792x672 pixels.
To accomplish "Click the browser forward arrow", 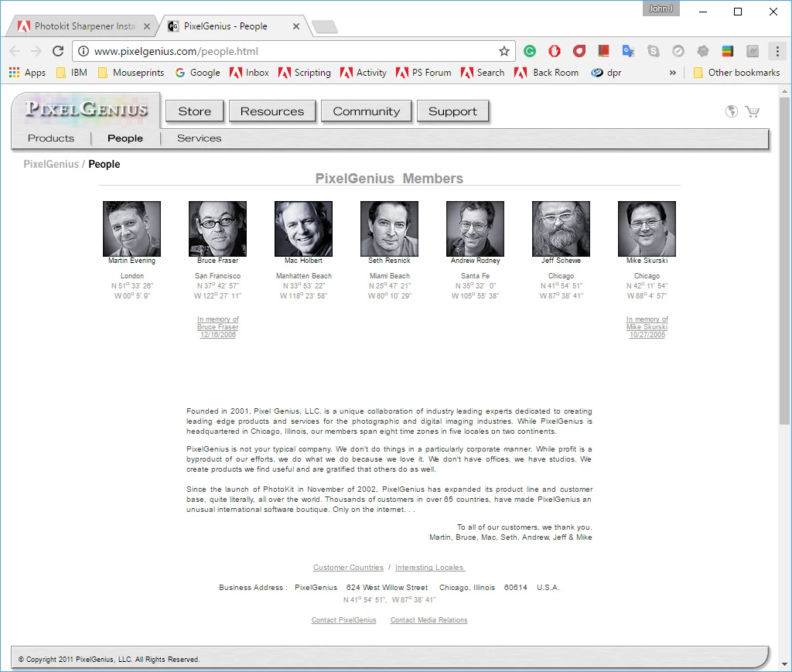I will 36,51.
